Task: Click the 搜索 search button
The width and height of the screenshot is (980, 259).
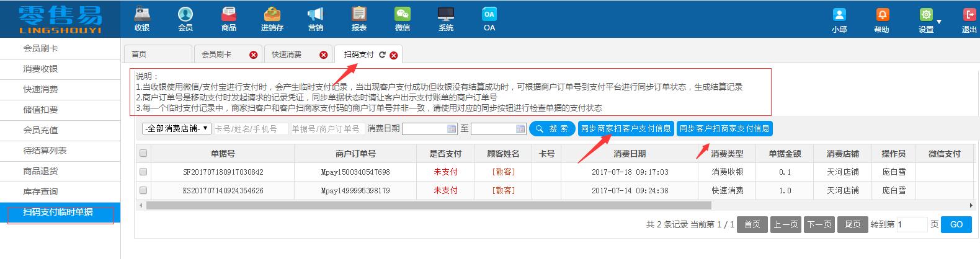Action: click(552, 129)
